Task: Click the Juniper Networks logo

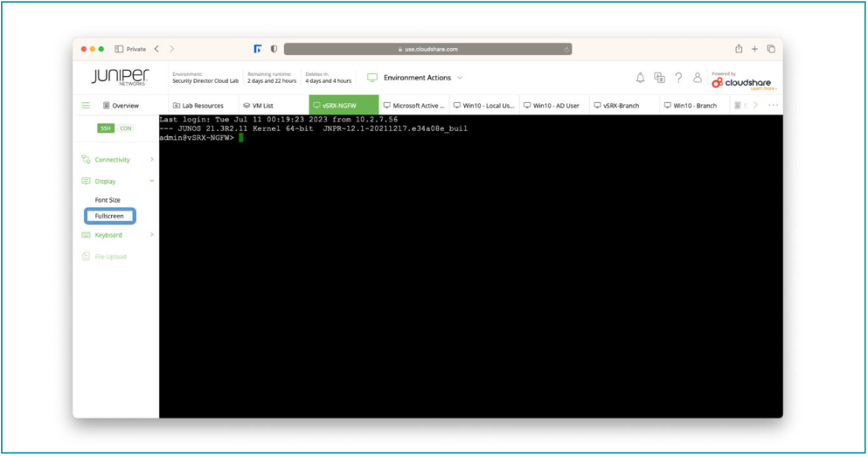Action: tap(120, 77)
